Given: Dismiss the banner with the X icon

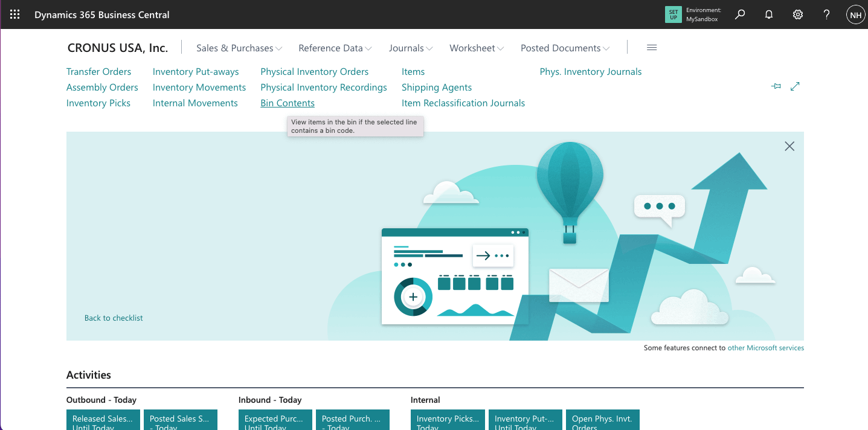Looking at the screenshot, I should (789, 146).
